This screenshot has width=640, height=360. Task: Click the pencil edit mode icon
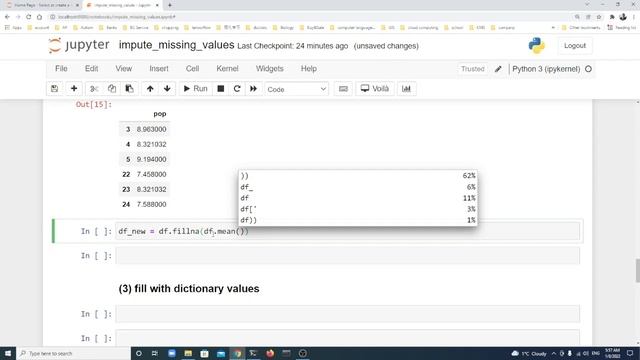pyautogui.click(x=498, y=69)
